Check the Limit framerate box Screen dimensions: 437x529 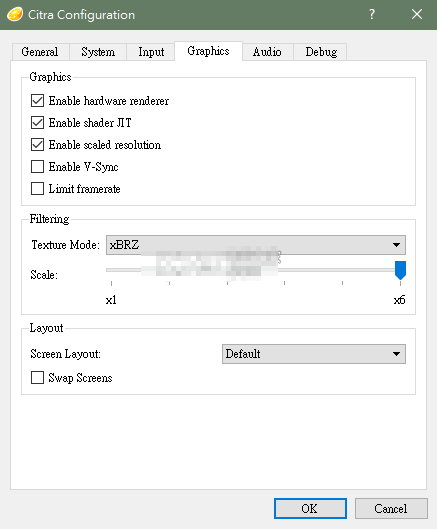(x=37, y=189)
